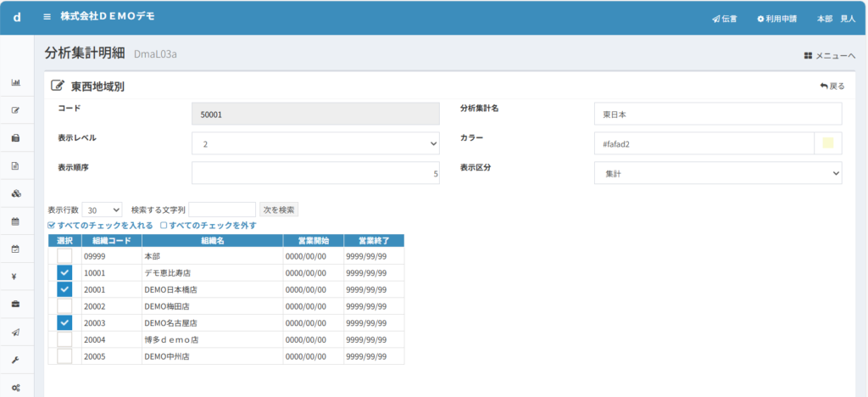Image resolution: width=868 pixels, height=397 pixels.
Task: Open the briefcase sidebar icon
Action: [15, 304]
